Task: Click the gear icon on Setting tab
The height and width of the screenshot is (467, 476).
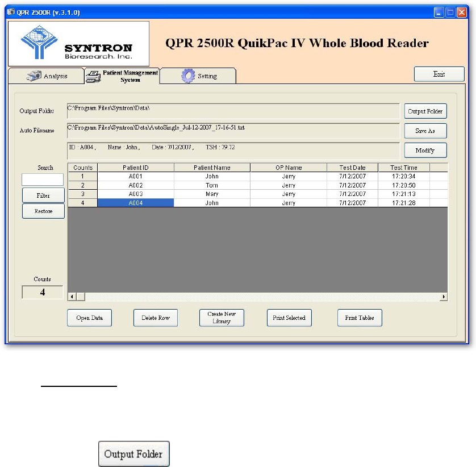Action: click(188, 76)
